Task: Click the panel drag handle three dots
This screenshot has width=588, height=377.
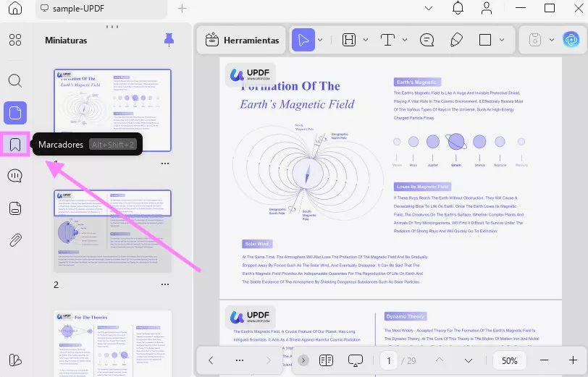Action: click(x=112, y=27)
